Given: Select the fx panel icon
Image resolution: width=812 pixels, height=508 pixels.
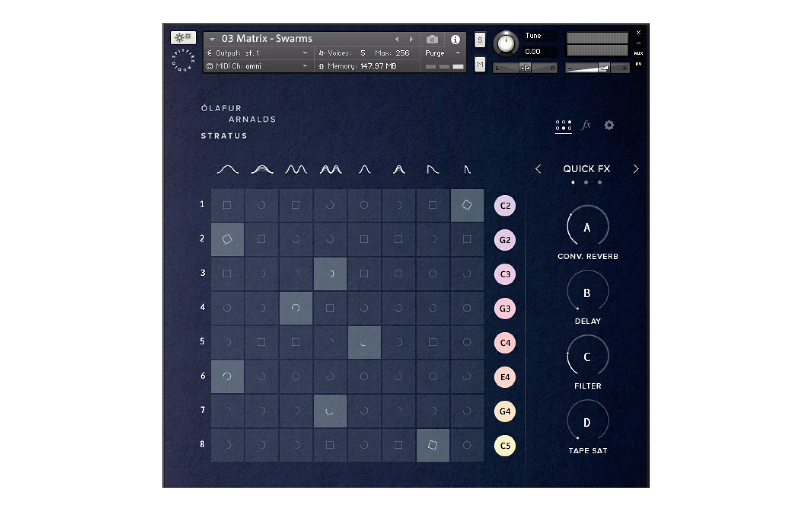Looking at the screenshot, I should point(587,125).
